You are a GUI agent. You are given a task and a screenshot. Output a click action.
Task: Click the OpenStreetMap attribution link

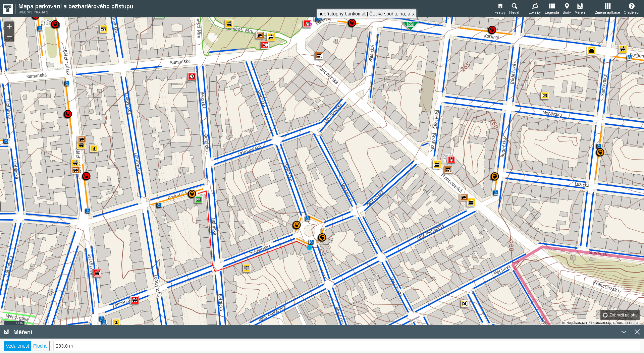point(598,323)
